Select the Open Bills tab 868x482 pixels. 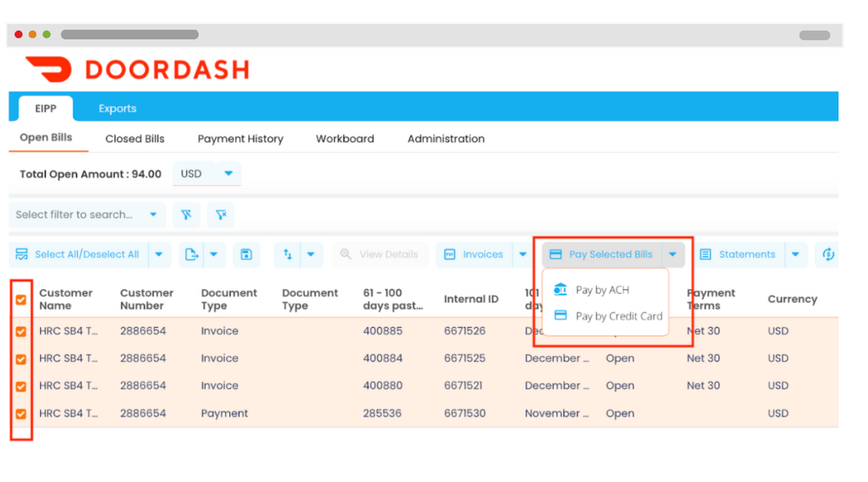pyautogui.click(x=46, y=138)
